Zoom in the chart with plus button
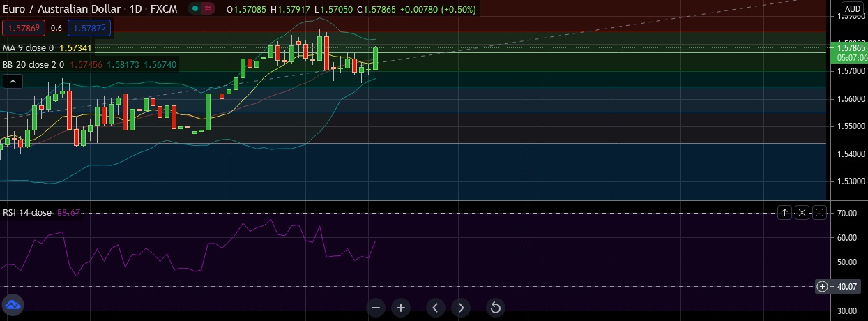Viewport: 868px width, 321px height. (400, 307)
